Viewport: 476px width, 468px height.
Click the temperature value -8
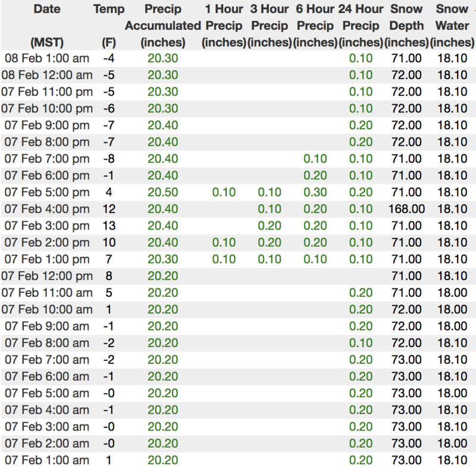109,159
